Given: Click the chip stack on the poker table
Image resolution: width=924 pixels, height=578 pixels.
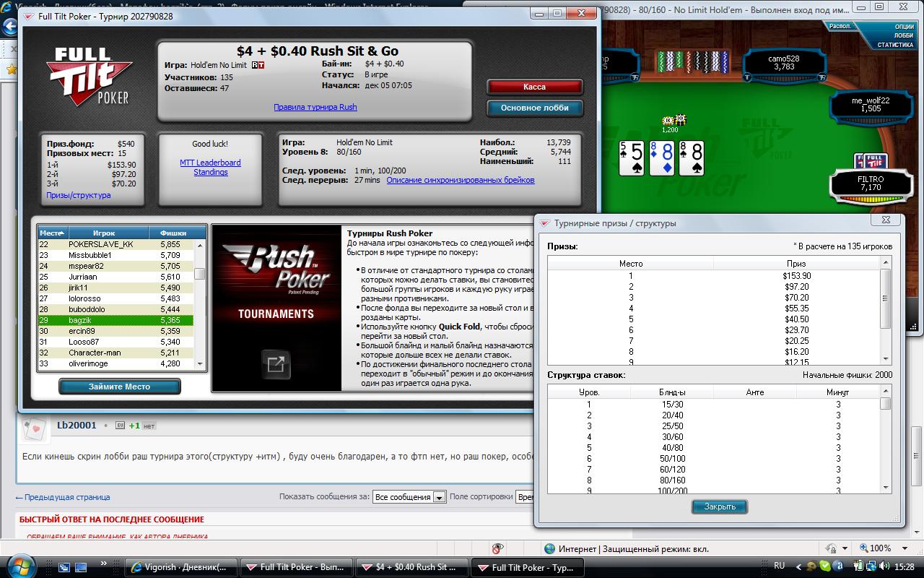Looking at the screenshot, I should [x=674, y=120].
